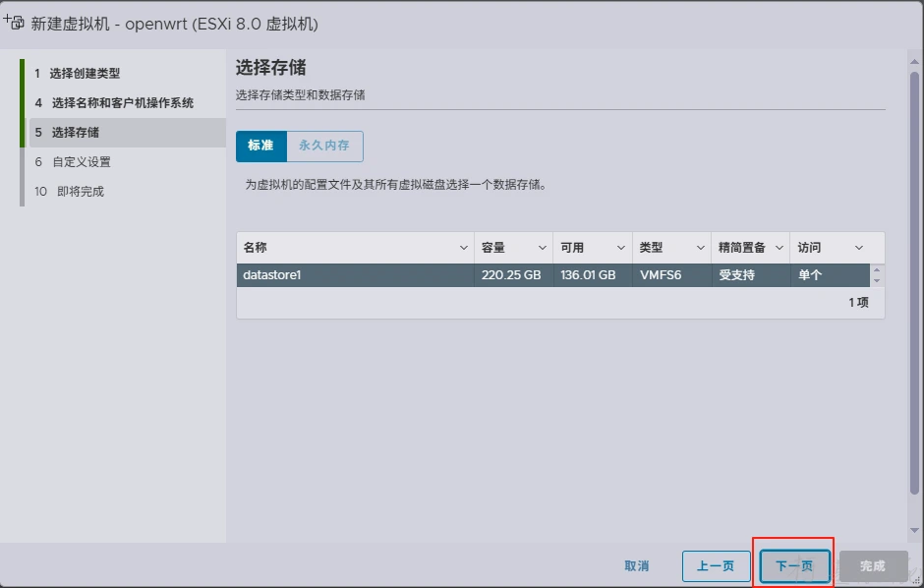Click the 完成 button
This screenshot has height=588, width=924.
click(873, 566)
